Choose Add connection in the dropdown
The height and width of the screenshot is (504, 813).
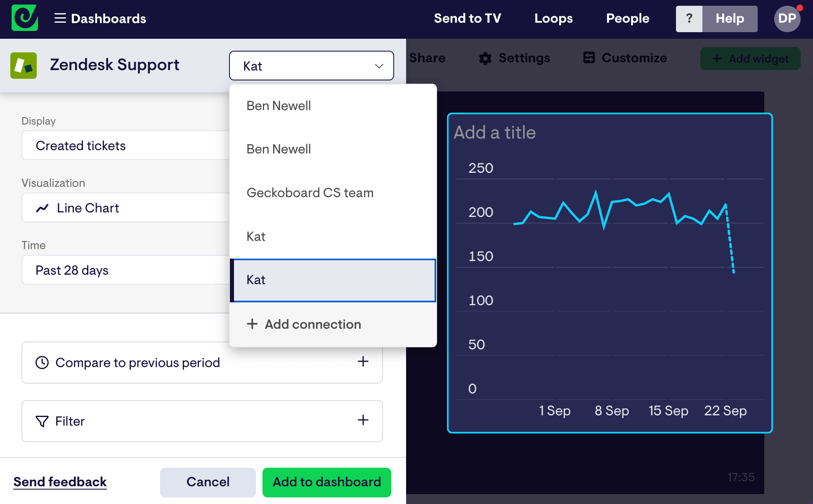333,324
